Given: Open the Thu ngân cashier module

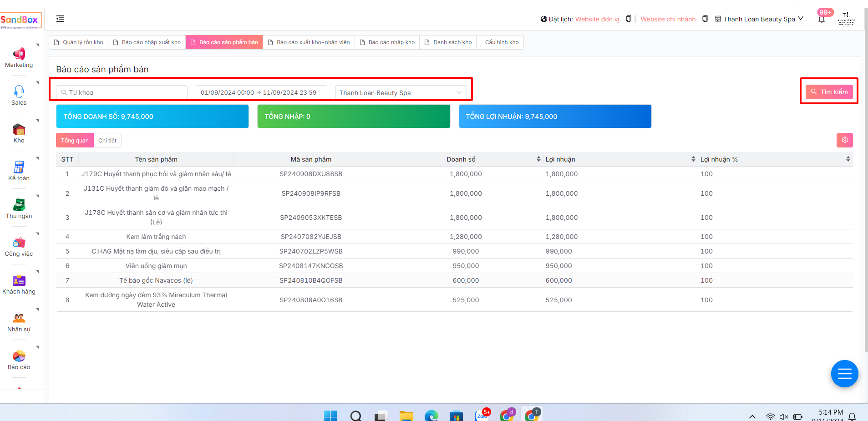Looking at the screenshot, I should click(19, 205).
